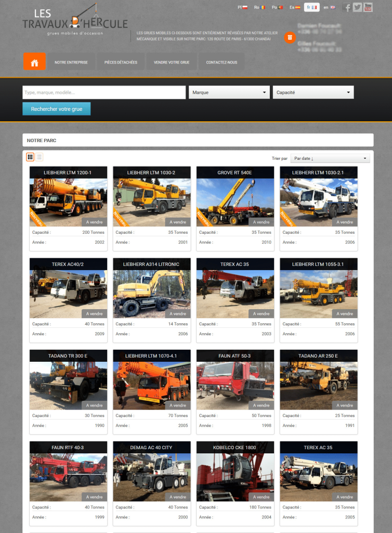392x533 pixels.
Task: Open the Twitter social icon
Action: pyautogui.click(x=357, y=7)
